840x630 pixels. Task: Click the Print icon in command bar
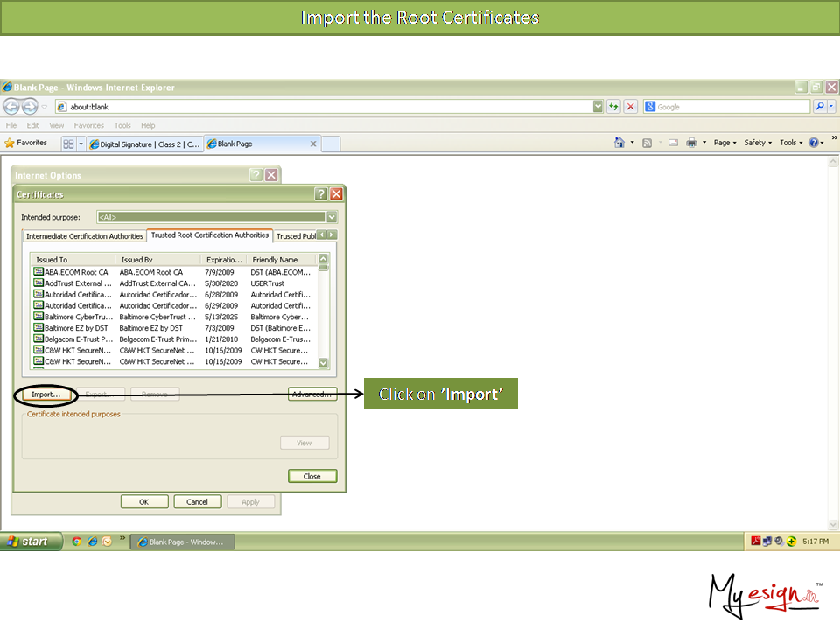[x=691, y=143]
